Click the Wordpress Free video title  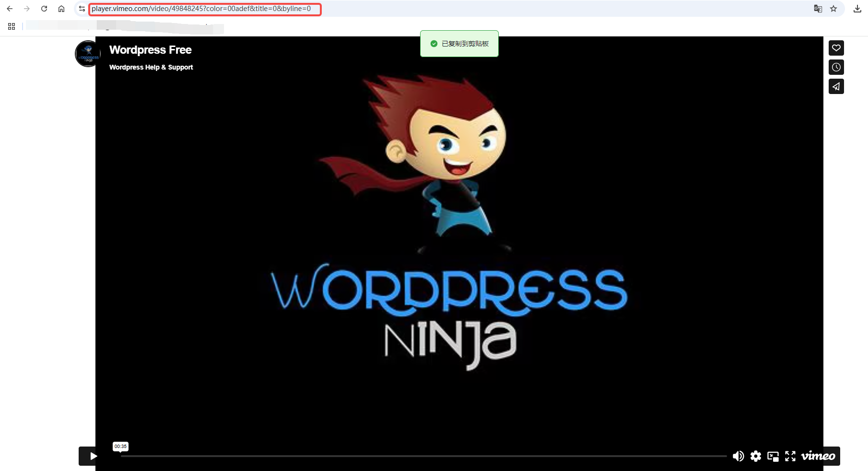(x=150, y=50)
